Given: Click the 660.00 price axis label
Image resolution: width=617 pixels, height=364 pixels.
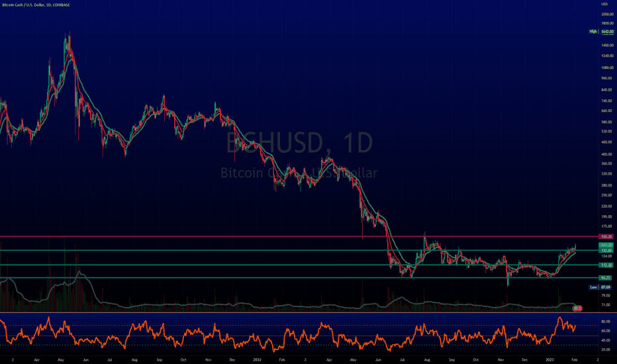Looking at the screenshot, I should click(607, 111).
